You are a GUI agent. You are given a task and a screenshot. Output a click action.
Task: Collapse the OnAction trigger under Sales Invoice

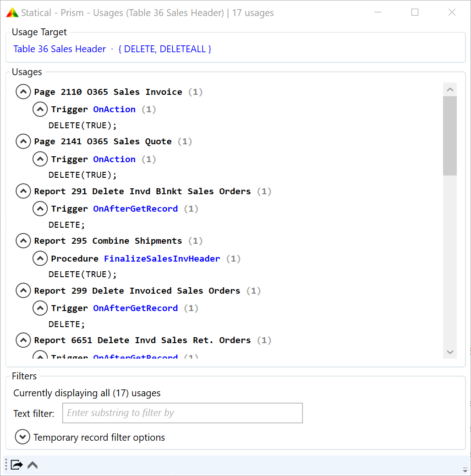pyautogui.click(x=40, y=109)
